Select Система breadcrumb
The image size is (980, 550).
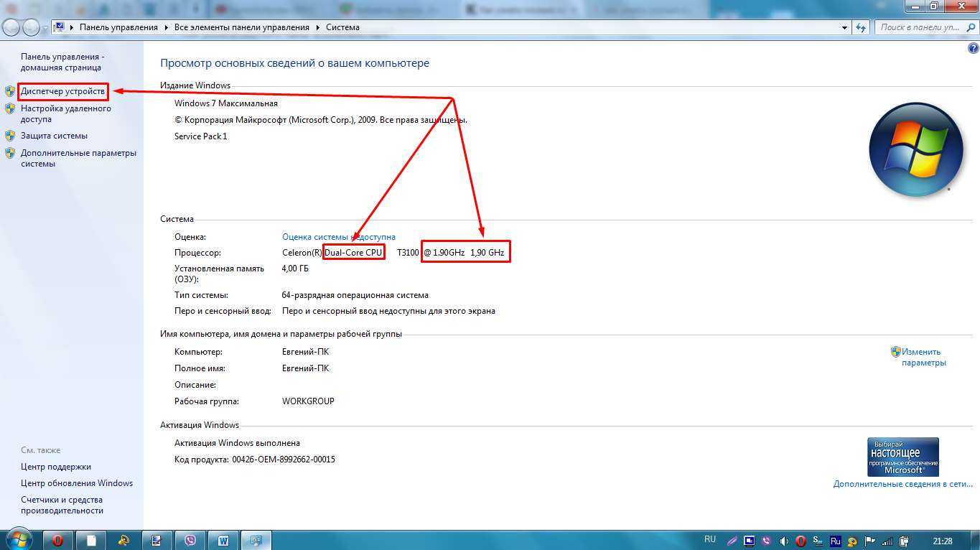[x=342, y=27]
